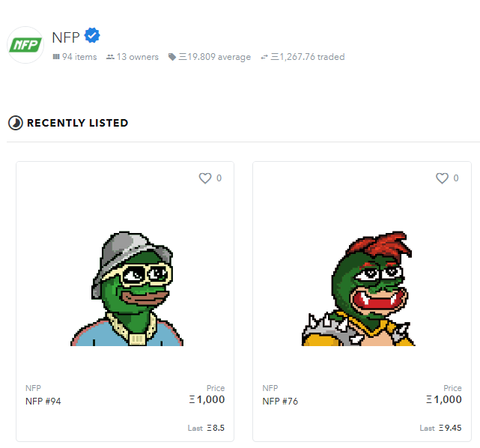
Task: Click the last sale price 9.45 on NFP #76
Action: [450, 428]
